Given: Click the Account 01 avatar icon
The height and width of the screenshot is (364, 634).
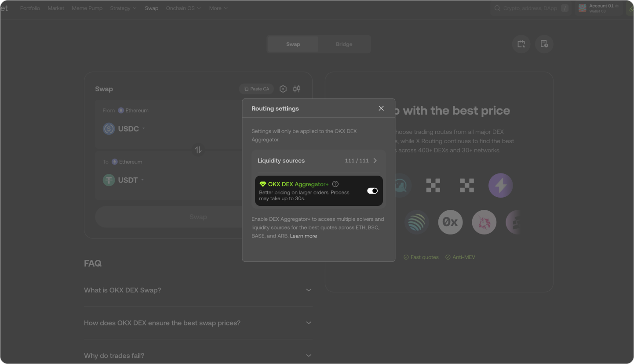Looking at the screenshot, I should coord(583,8).
